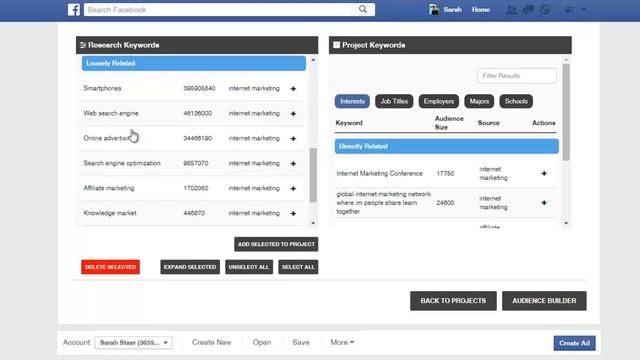This screenshot has height=360, width=640.
Task: Select Search engine optimization row
Action: [193, 163]
